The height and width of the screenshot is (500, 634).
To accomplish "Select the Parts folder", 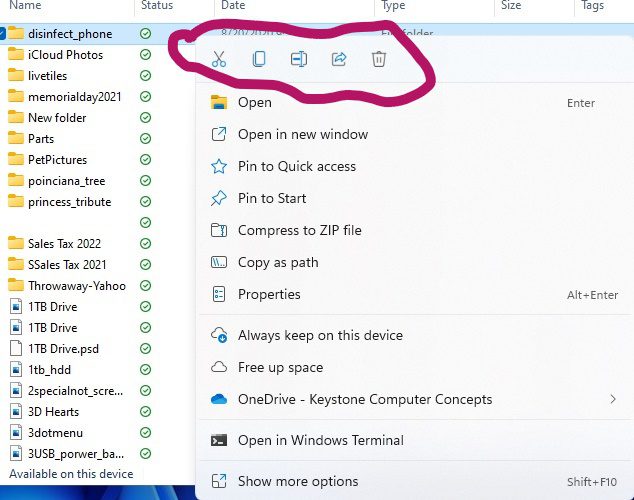I will click(41, 139).
